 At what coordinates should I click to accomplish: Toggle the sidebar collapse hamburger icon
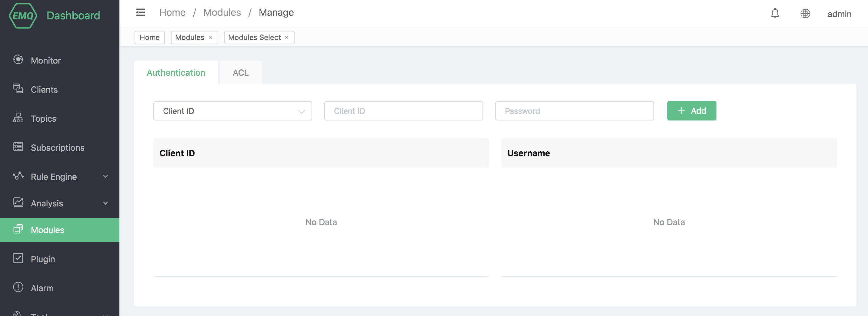[x=141, y=13]
